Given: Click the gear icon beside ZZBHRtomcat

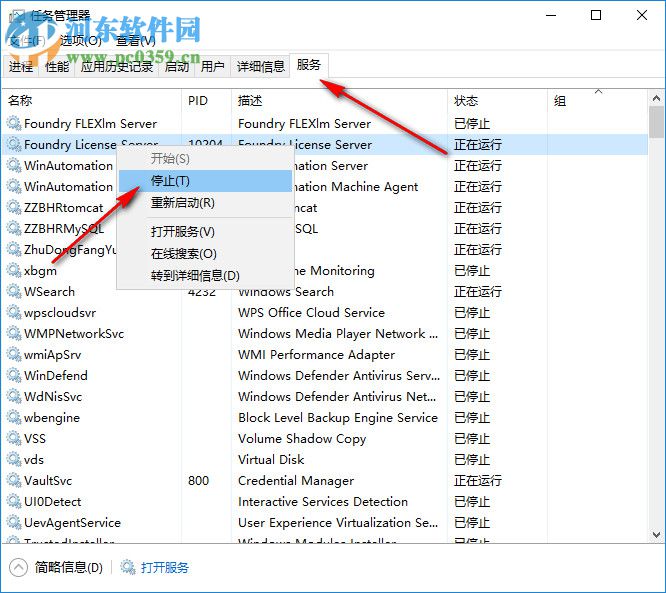Looking at the screenshot, I should pyautogui.click(x=14, y=207).
